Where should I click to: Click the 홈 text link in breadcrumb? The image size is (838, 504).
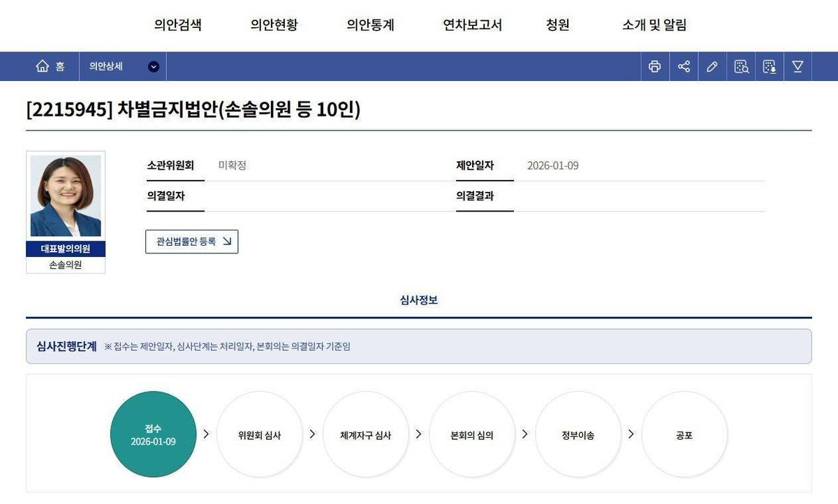60,66
